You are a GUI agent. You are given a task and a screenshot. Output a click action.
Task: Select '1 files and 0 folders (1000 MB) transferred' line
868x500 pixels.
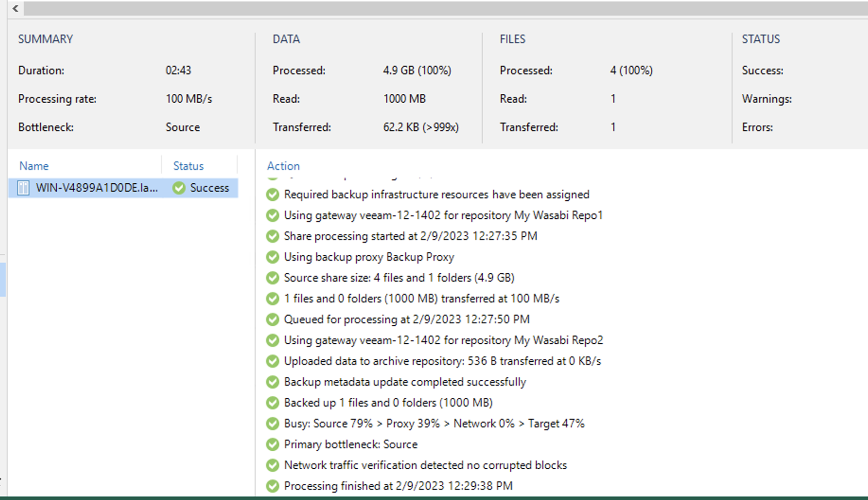coord(421,299)
